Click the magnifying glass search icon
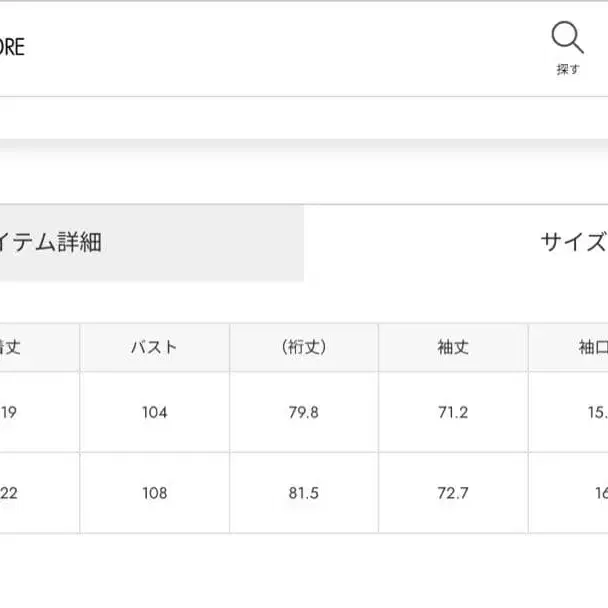The image size is (608, 608). (567, 38)
